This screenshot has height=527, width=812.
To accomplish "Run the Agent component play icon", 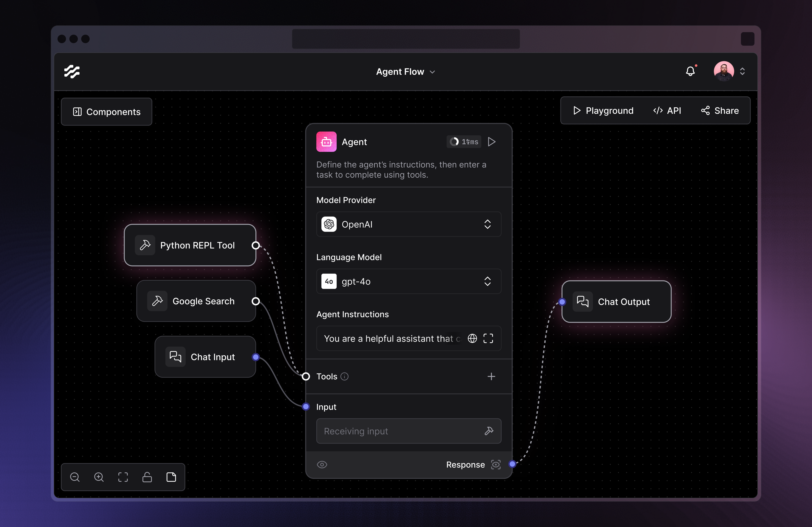I will point(492,142).
